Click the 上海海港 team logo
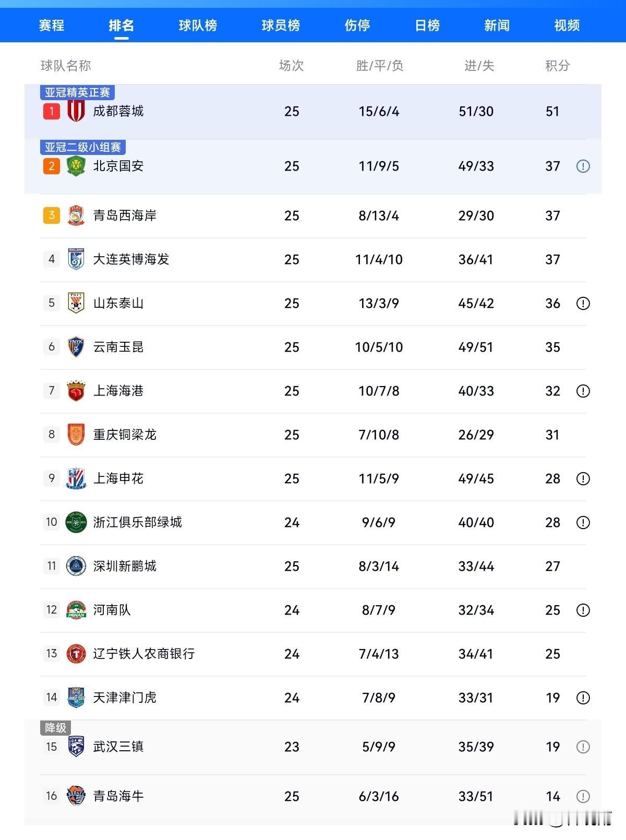This screenshot has width=626, height=840. [x=76, y=391]
